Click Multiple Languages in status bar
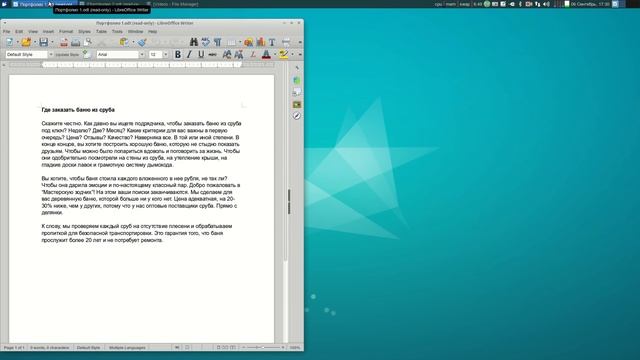Screen dimensions: 640x360 click(x=127, y=348)
